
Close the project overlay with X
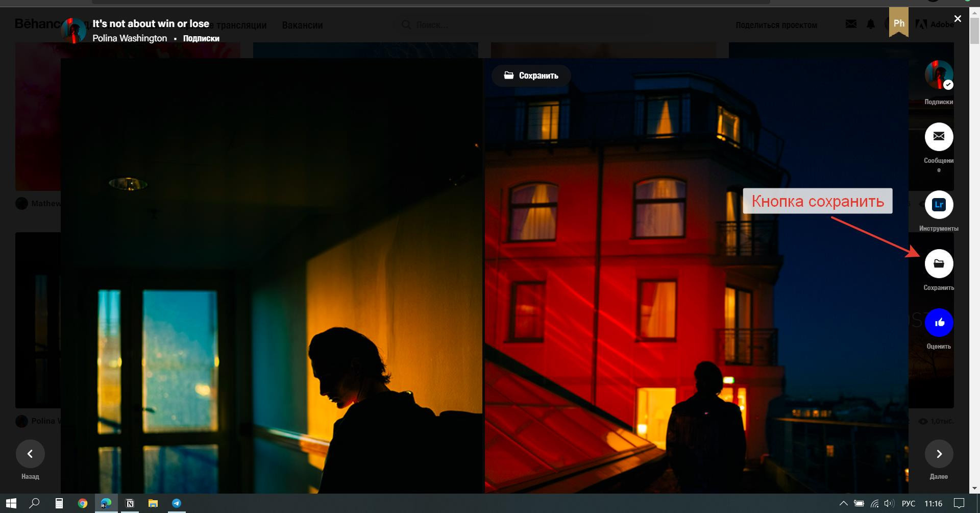click(958, 19)
